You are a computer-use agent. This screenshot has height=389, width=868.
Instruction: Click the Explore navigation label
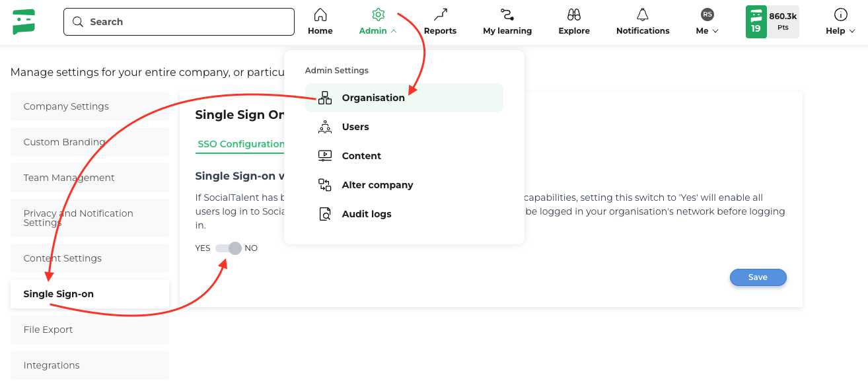tap(574, 31)
